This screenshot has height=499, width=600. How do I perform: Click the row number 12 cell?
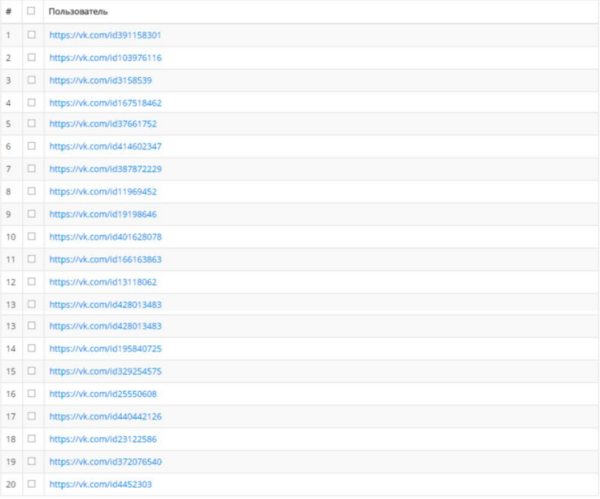click(x=11, y=282)
